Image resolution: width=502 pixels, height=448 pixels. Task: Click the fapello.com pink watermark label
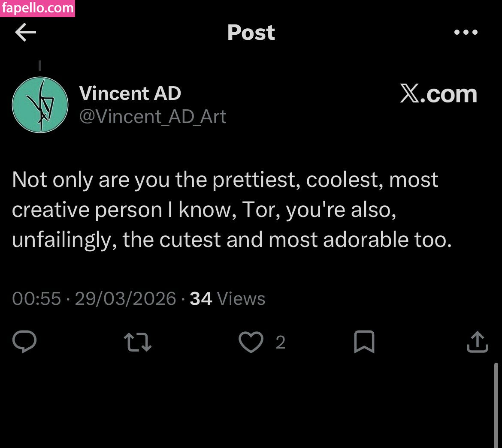pyautogui.click(x=37, y=8)
